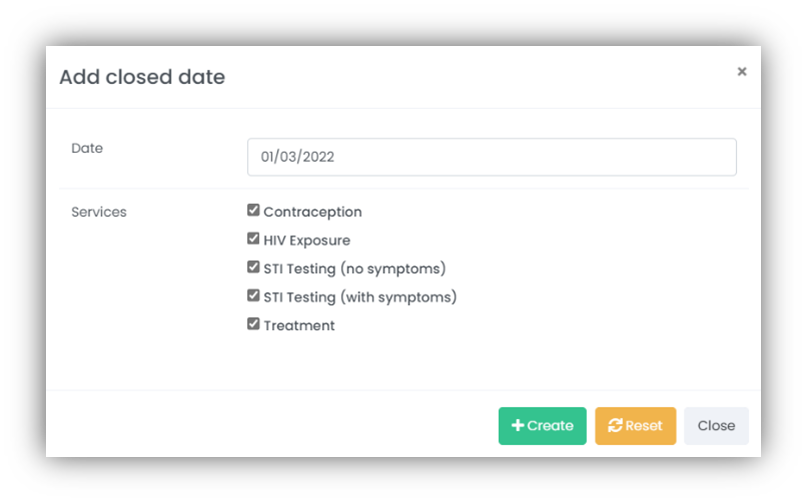Click the green Create button
Screen dimensions: 807x503
click(542, 426)
